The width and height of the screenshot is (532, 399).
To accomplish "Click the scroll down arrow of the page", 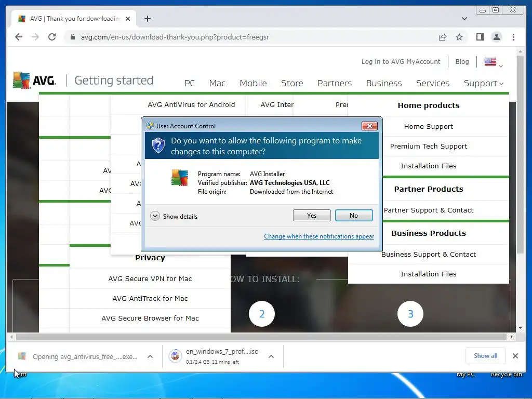I will (x=520, y=328).
